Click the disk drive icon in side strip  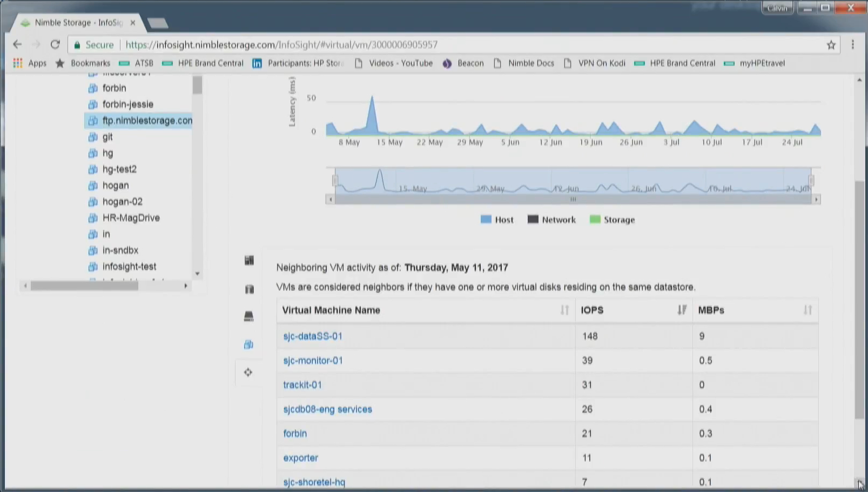coord(248,316)
